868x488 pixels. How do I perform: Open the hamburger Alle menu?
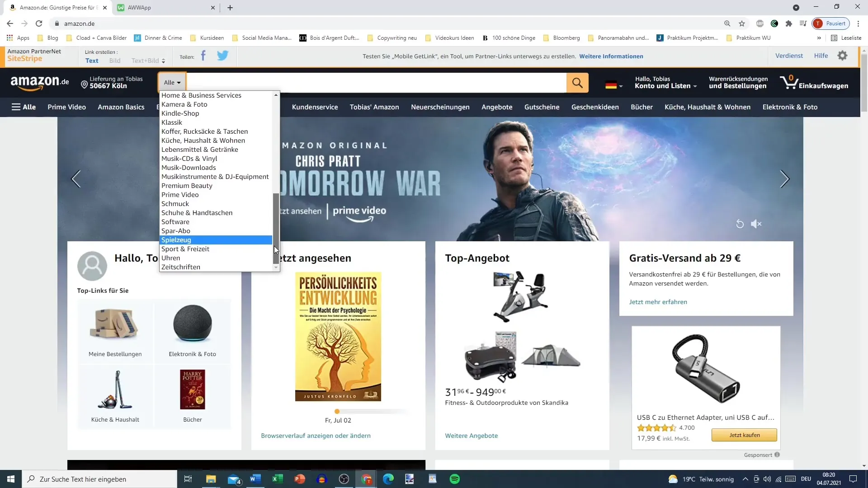24,107
